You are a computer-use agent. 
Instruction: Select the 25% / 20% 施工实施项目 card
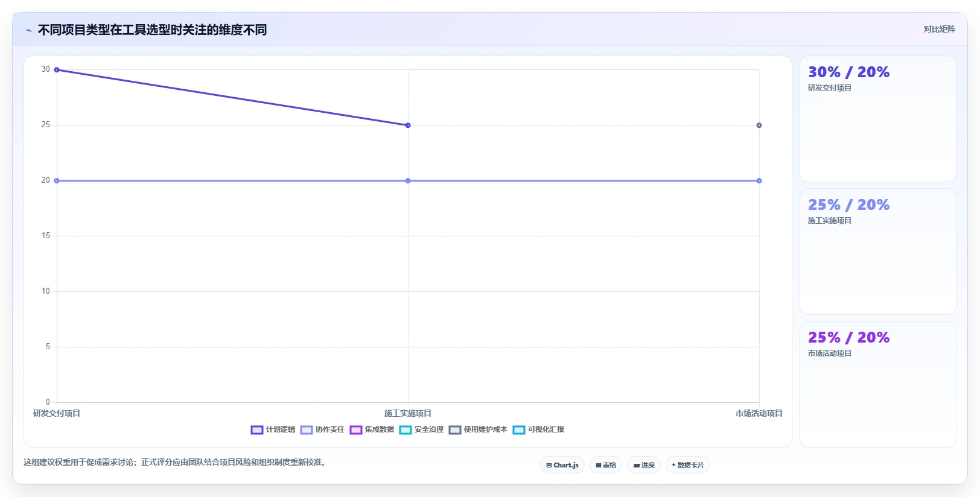click(x=878, y=252)
